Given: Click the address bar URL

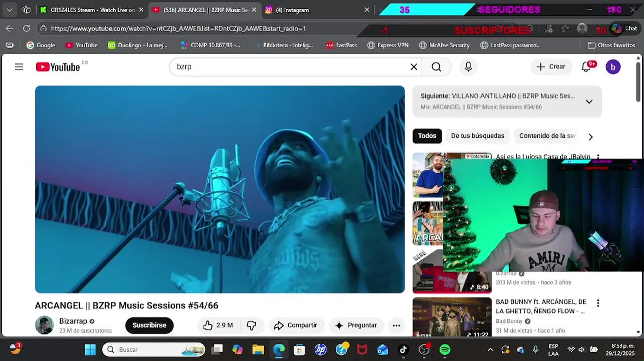Looking at the screenshot, I should click(x=179, y=28).
